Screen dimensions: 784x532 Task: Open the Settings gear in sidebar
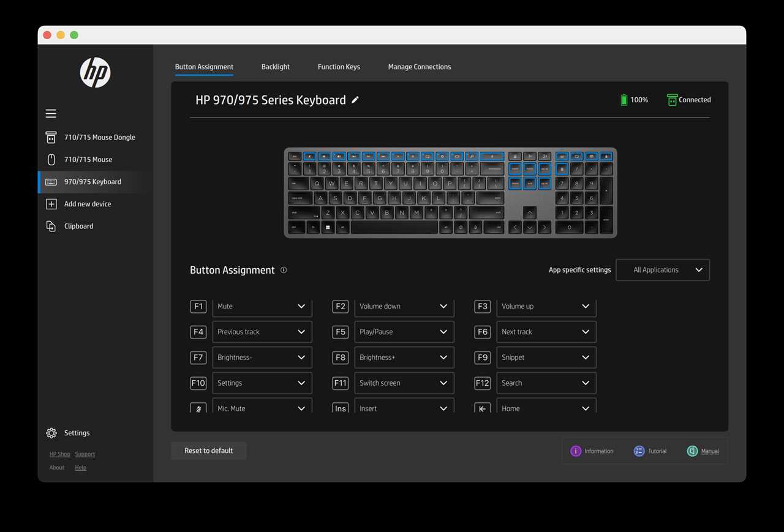51,433
